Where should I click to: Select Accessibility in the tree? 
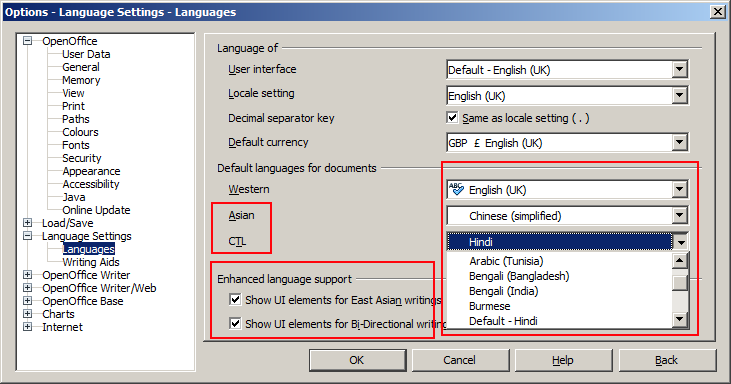point(90,185)
